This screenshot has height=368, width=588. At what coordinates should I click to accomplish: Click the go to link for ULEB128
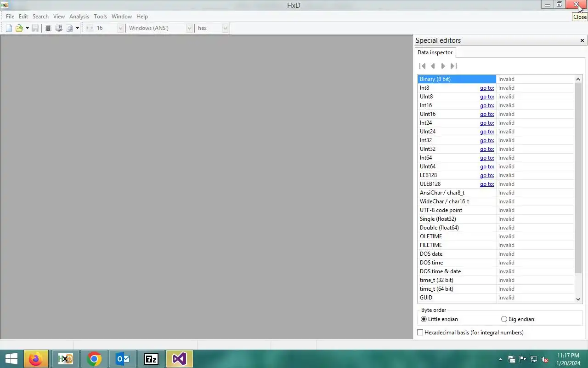(x=487, y=184)
